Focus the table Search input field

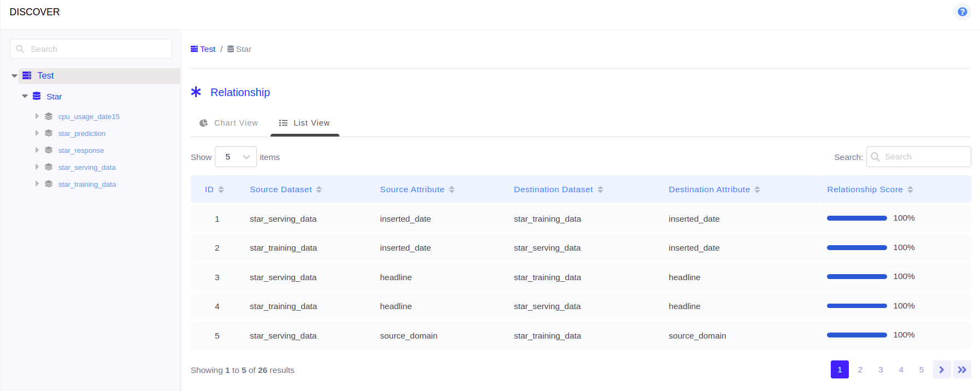click(x=924, y=157)
